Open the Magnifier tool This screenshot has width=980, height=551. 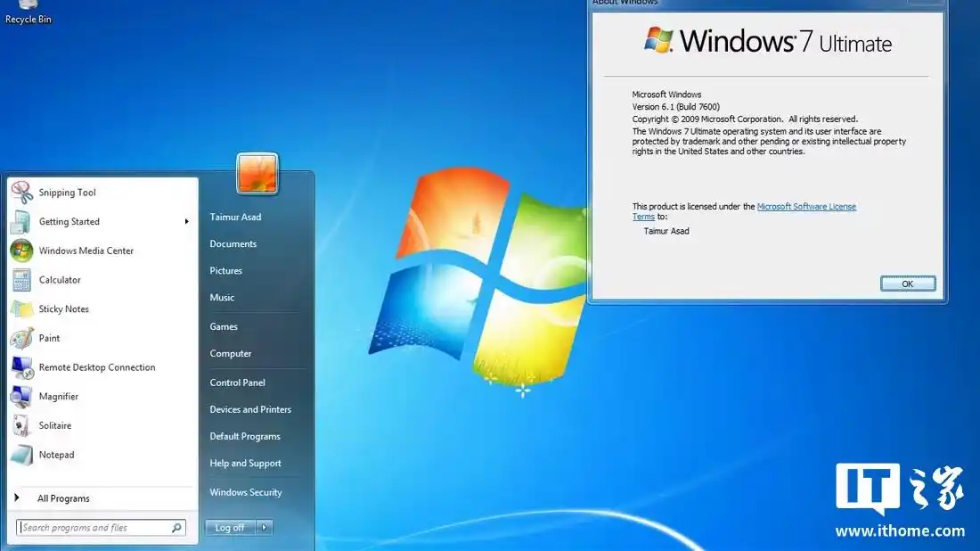coord(59,396)
